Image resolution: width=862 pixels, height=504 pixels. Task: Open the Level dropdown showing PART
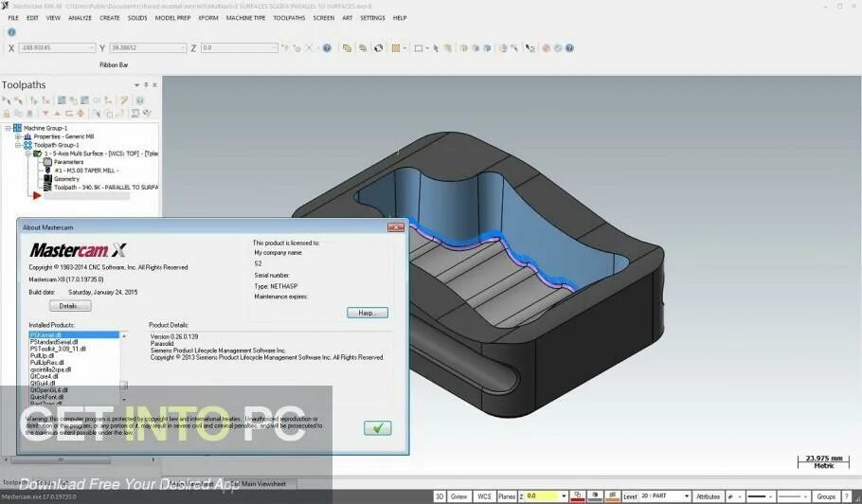[687, 496]
